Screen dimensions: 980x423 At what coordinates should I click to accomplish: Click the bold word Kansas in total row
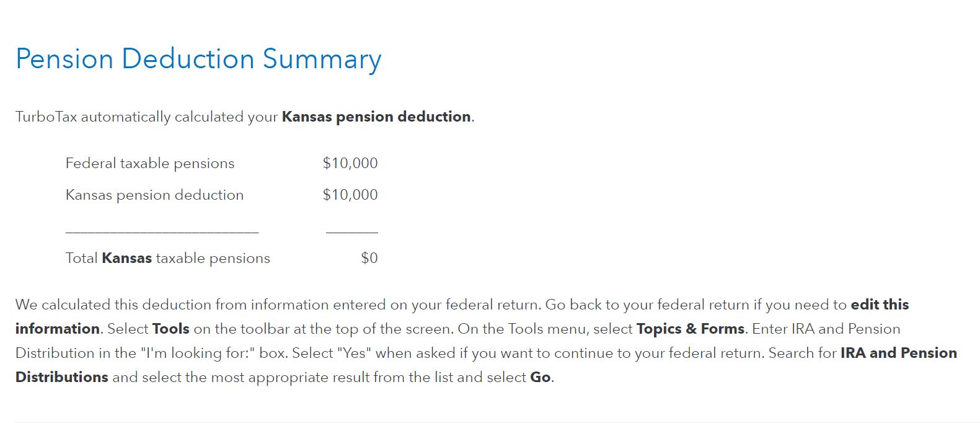[x=126, y=258]
